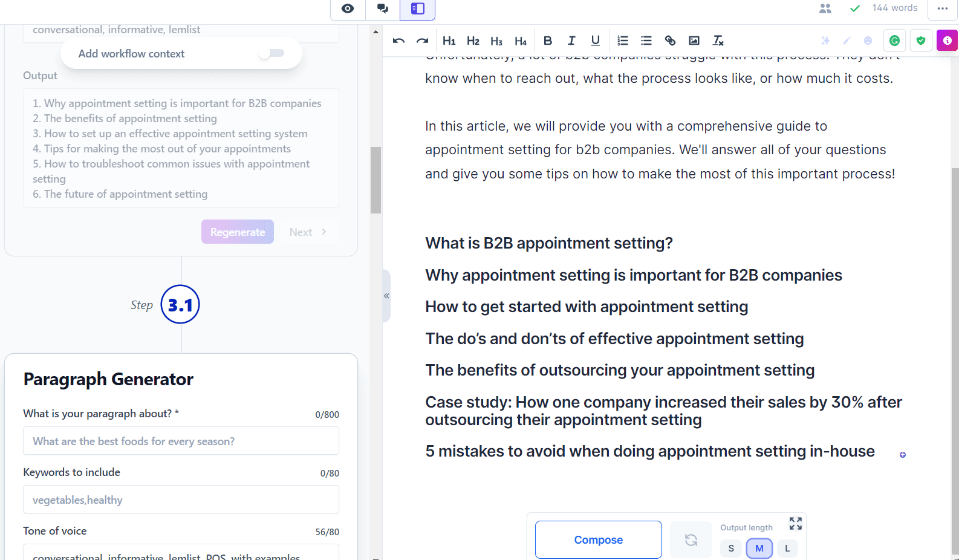Image resolution: width=959 pixels, height=560 pixels.
Task: Open the three-dot more options menu
Action: coord(943,8)
